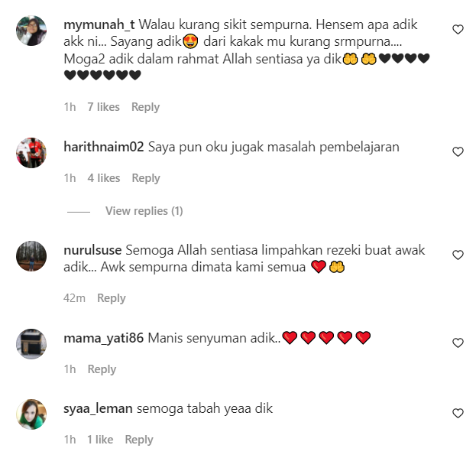Image resolution: width=476 pixels, height=458 pixels.
Task: Reply to nurulsuse's comment
Action: pos(112,298)
